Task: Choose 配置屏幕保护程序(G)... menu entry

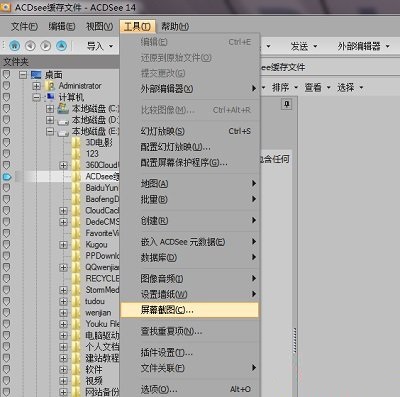Action: click(189, 163)
